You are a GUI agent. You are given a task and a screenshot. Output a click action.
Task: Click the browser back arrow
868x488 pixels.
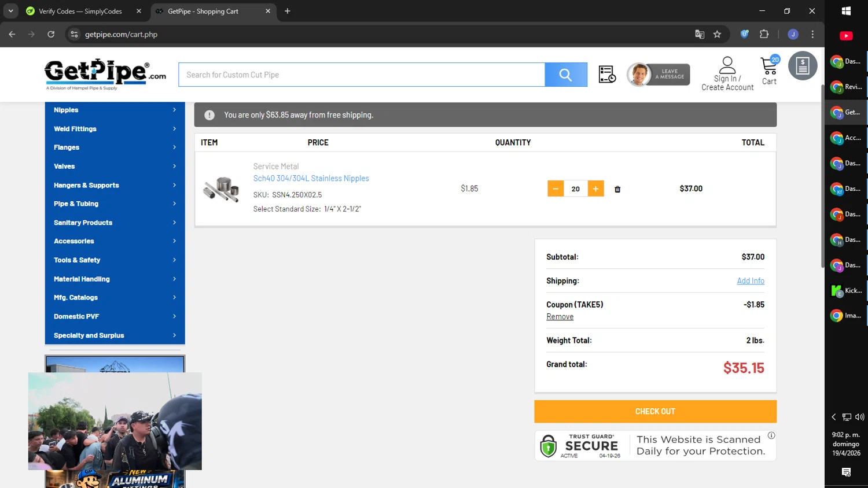click(12, 34)
